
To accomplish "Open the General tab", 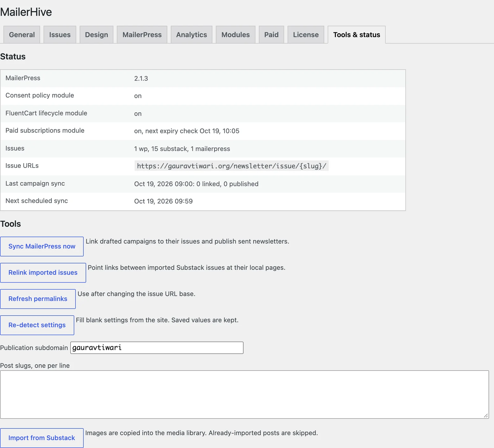I will click(x=22, y=35).
